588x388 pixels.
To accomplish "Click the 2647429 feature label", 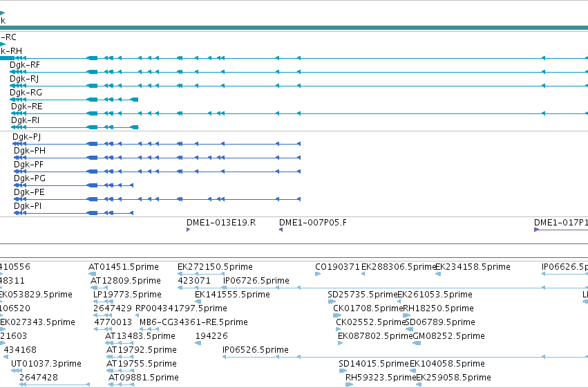I will point(113,308).
